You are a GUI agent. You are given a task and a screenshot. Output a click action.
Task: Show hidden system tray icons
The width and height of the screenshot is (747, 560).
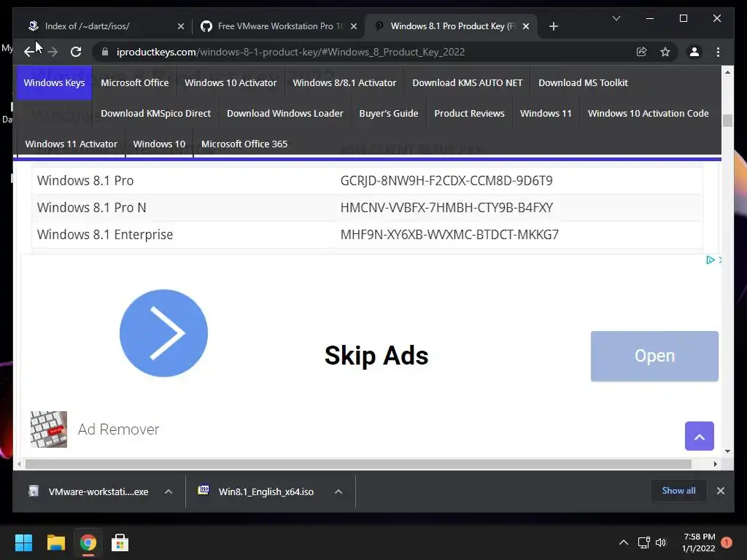(623, 542)
